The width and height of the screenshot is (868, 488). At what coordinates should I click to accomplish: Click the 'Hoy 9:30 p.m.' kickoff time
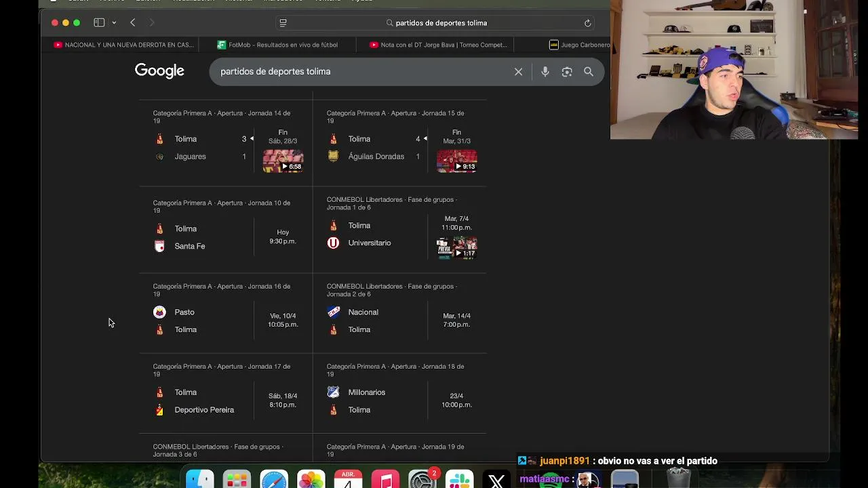click(283, 237)
